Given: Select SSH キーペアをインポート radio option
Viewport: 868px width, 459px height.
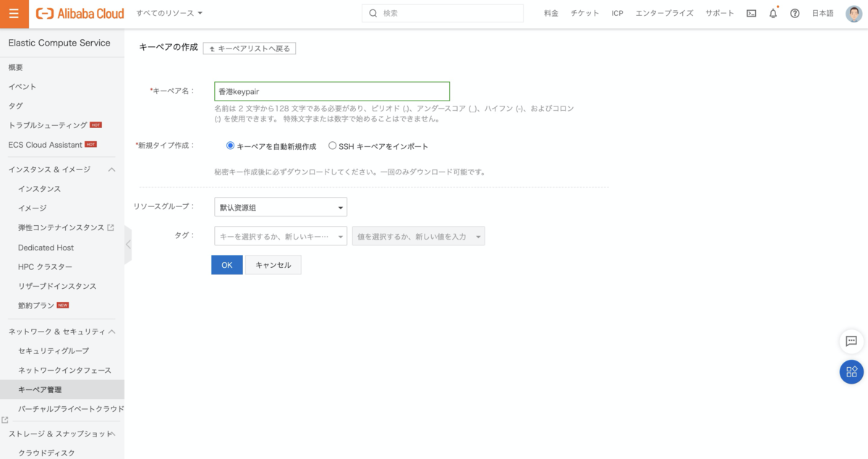Looking at the screenshot, I should click(333, 146).
